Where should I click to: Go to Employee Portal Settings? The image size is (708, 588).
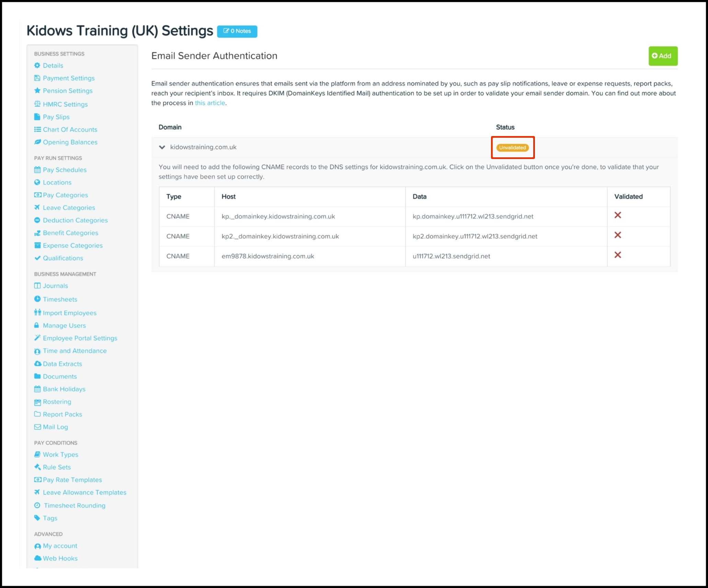coord(80,338)
